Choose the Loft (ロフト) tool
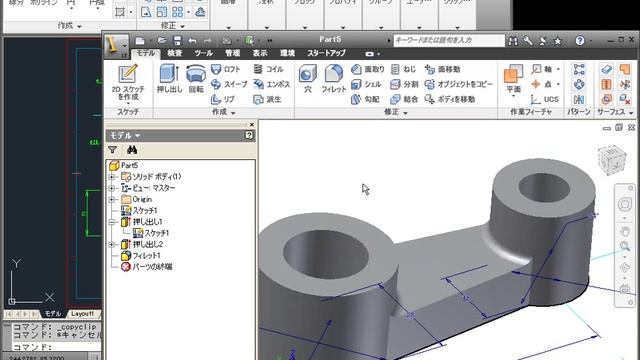This screenshot has height=360, width=640. pyautogui.click(x=226, y=69)
